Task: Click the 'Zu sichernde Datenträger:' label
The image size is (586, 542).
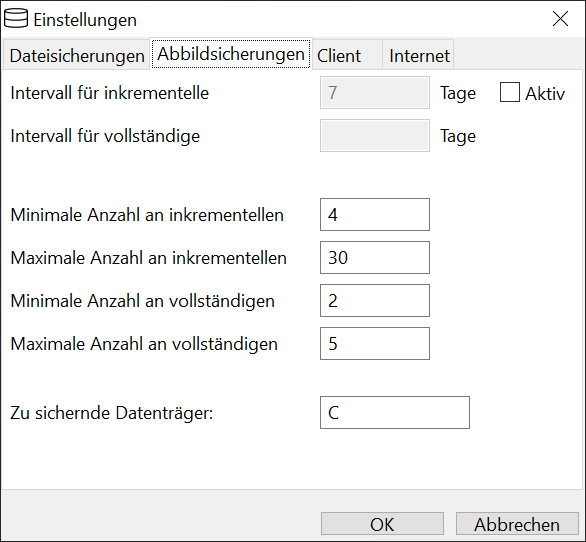Action: click(112, 413)
